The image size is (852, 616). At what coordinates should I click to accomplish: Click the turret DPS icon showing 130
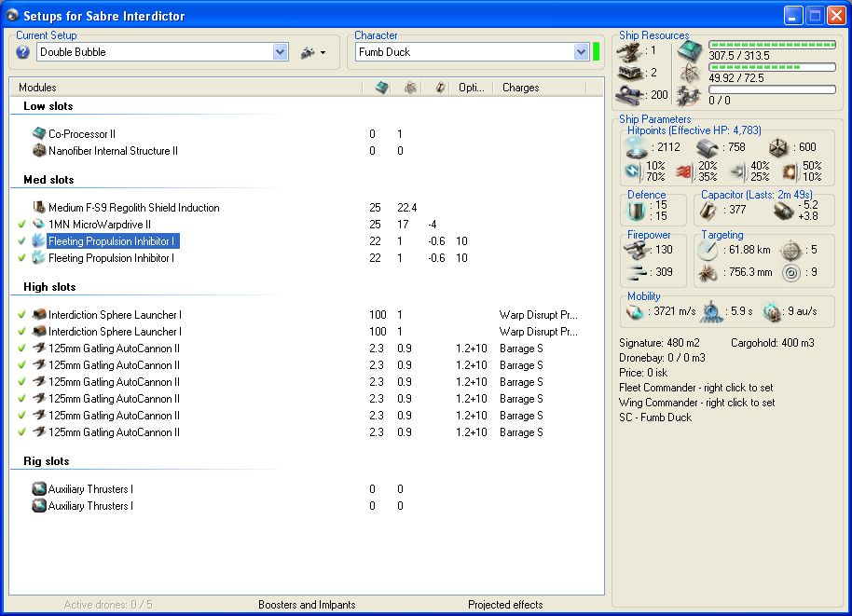(x=637, y=251)
